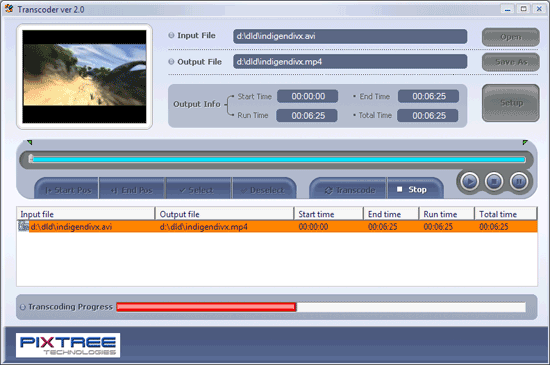Click the bullet icon beside Input File
Viewport: 550px width, 365px height.
(171, 35)
